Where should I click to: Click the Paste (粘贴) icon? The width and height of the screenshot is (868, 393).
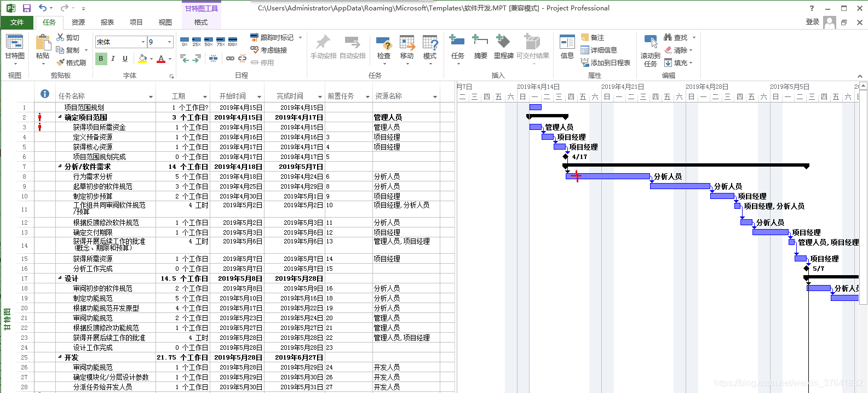coord(43,43)
